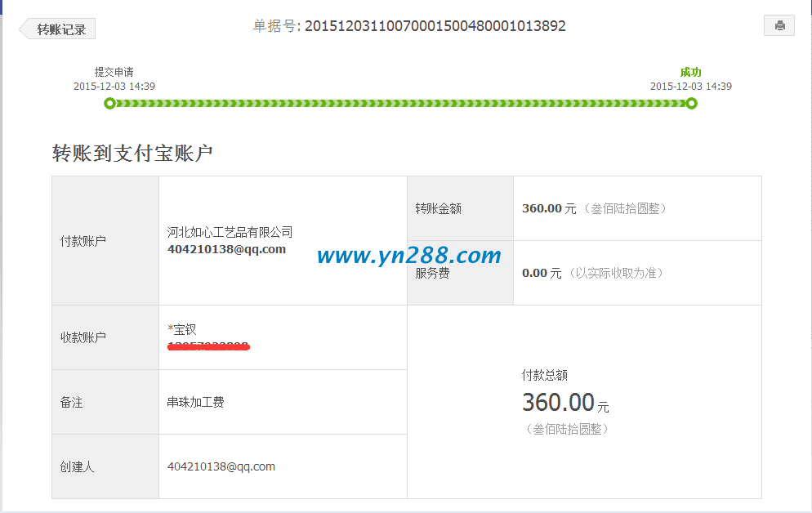The image size is (812, 513).
Task: Click the timestamp 2015-12-03 14:39 under 成功
Action: point(691,85)
